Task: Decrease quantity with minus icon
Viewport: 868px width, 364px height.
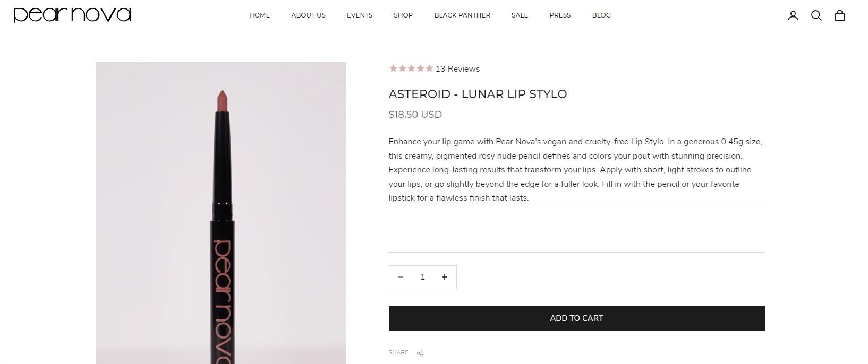Action: 401,277
